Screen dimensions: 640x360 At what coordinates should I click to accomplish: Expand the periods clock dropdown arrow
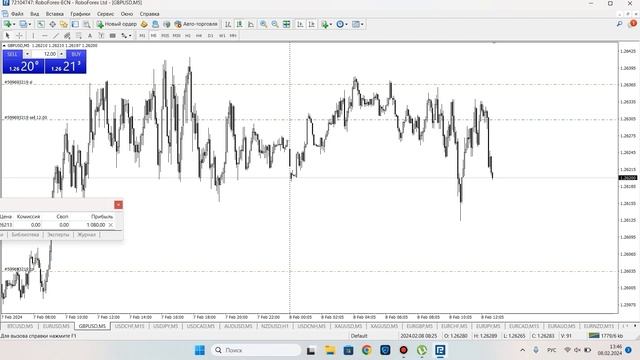(x=347, y=24)
